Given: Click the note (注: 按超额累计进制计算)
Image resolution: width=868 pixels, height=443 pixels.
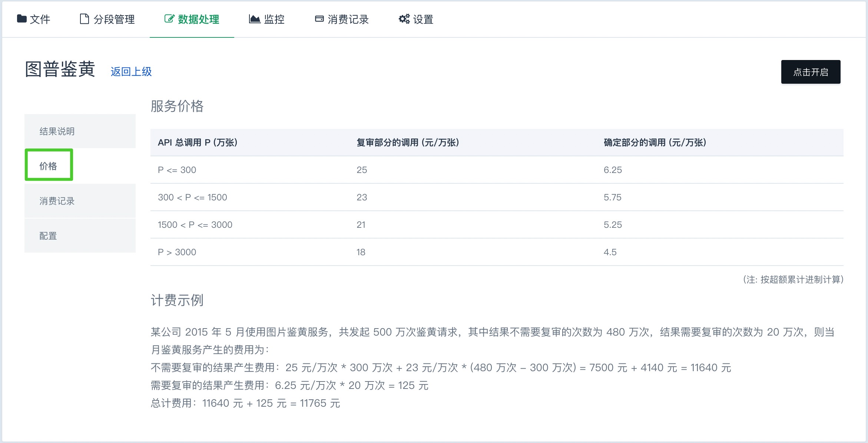Looking at the screenshot, I should [x=793, y=280].
